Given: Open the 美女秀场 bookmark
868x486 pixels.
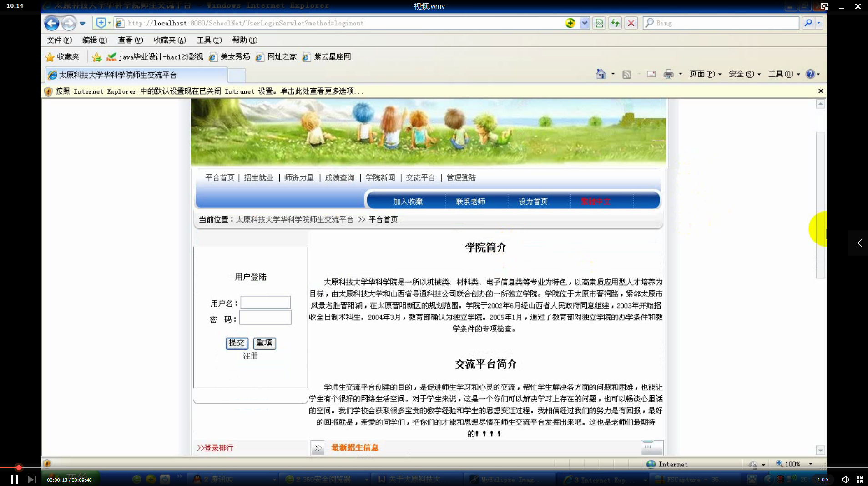Looking at the screenshot, I should pos(230,57).
